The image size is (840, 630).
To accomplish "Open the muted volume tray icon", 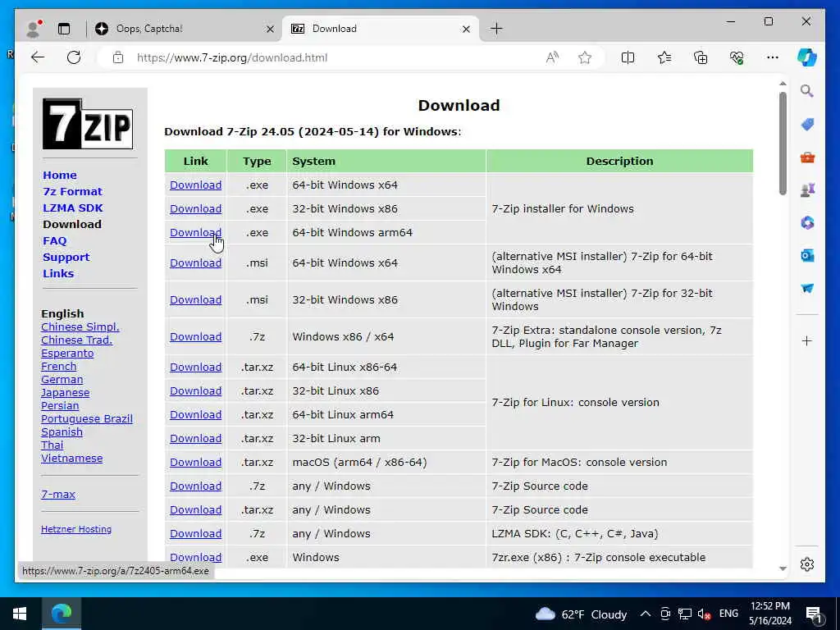I will [x=703, y=614].
